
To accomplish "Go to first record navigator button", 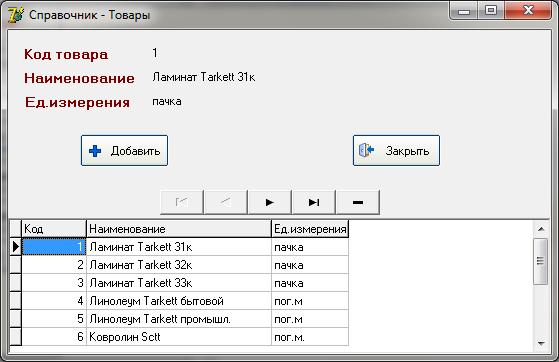I will (x=182, y=202).
